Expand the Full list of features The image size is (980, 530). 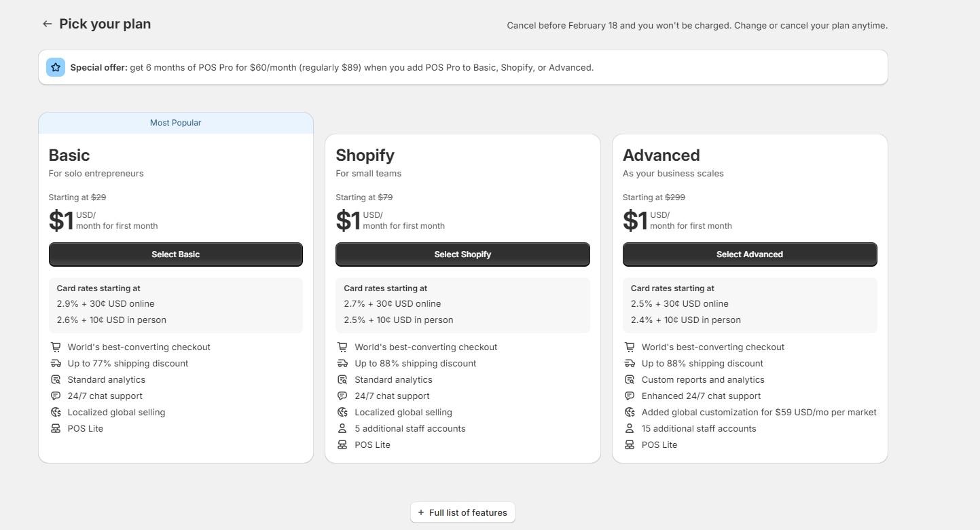click(462, 512)
